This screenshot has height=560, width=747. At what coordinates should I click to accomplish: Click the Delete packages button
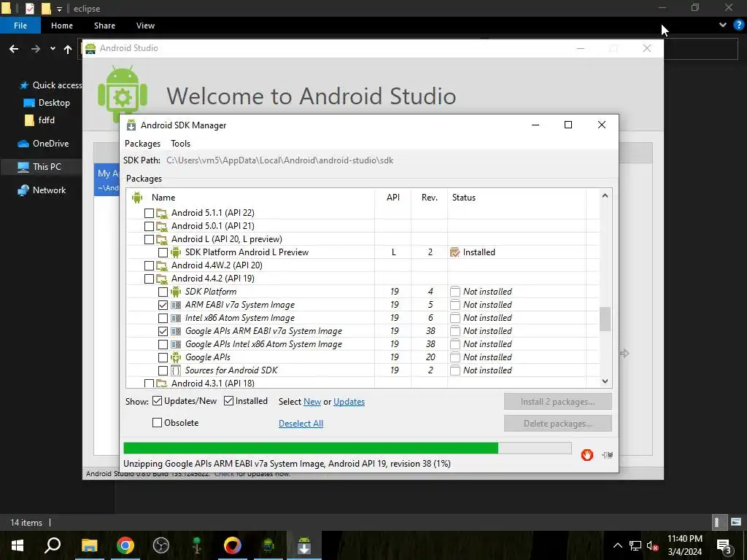(558, 424)
